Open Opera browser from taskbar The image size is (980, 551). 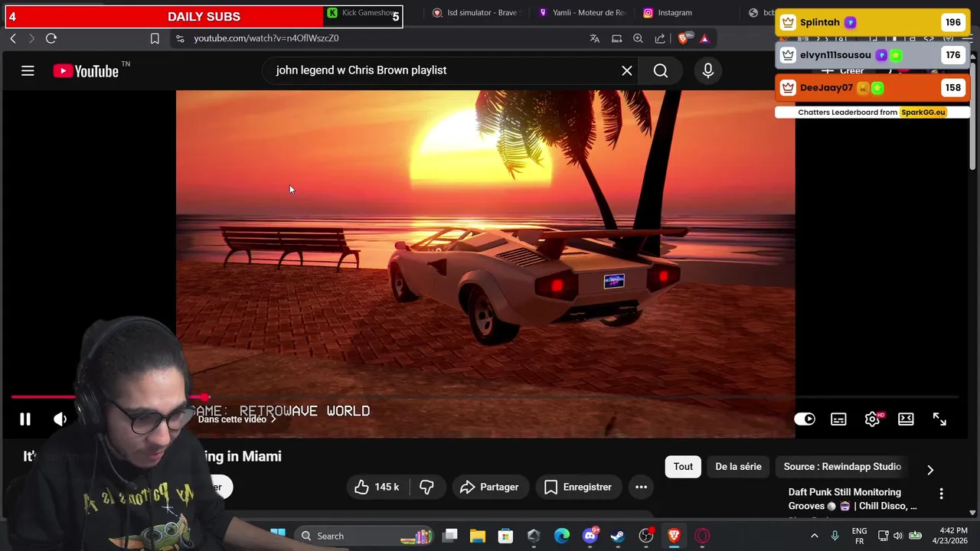pyautogui.click(x=702, y=536)
